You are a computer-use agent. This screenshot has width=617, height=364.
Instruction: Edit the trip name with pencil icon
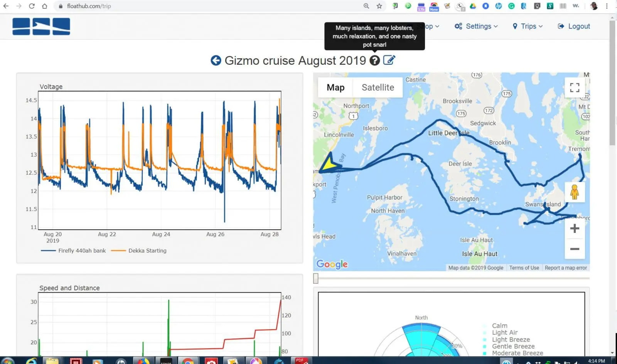[x=389, y=60]
